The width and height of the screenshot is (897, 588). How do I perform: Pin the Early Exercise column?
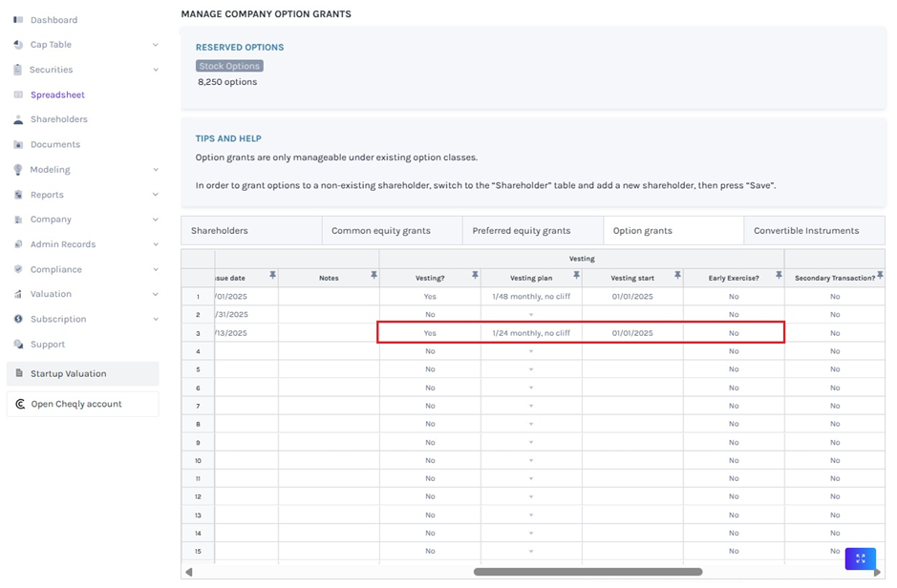click(779, 276)
